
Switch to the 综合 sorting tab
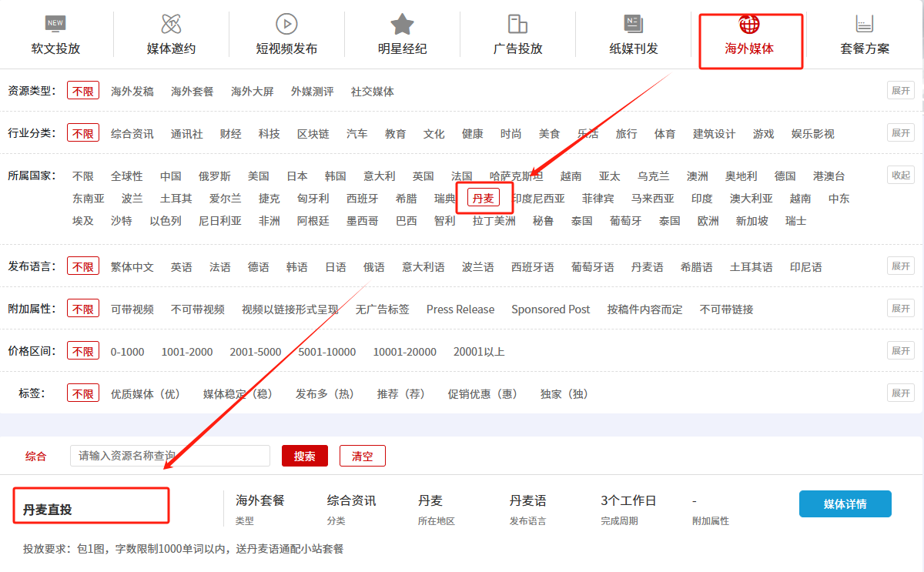(x=35, y=457)
